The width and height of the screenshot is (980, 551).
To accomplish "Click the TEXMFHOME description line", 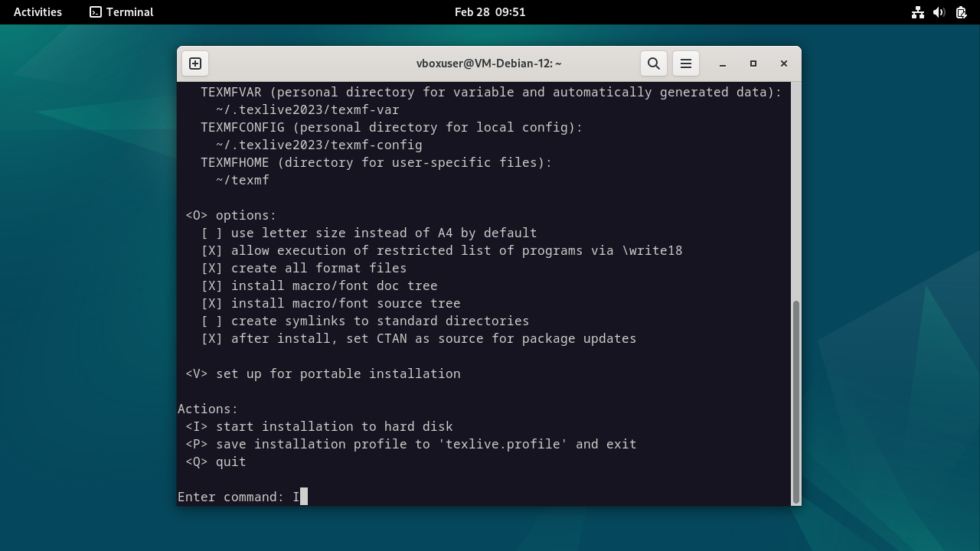I will tap(377, 162).
